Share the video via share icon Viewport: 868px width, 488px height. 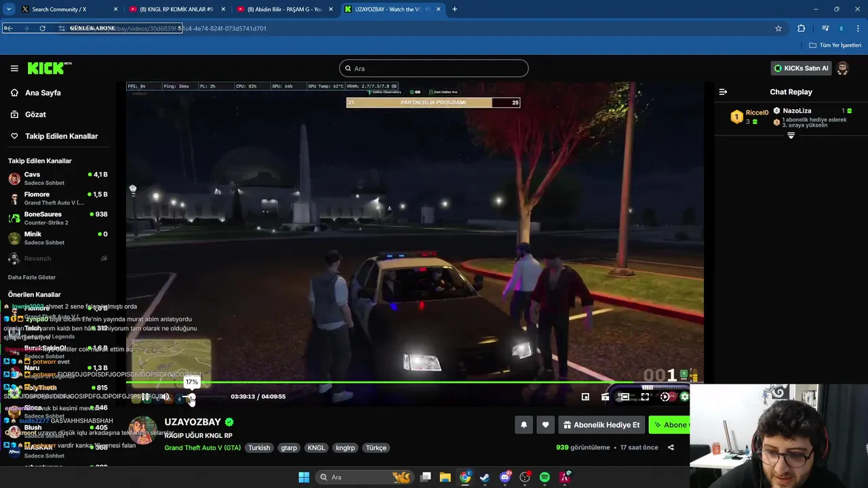pos(671,447)
